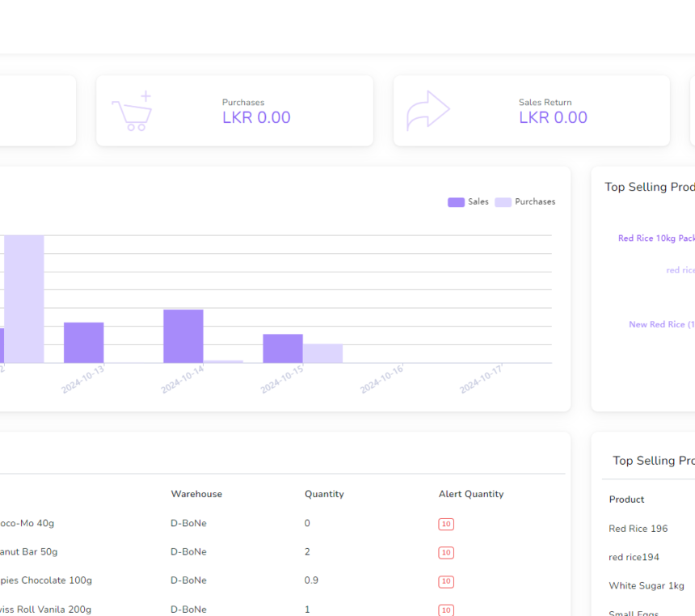Sort by the Warehouse column header
The width and height of the screenshot is (695, 616).
[x=196, y=494]
